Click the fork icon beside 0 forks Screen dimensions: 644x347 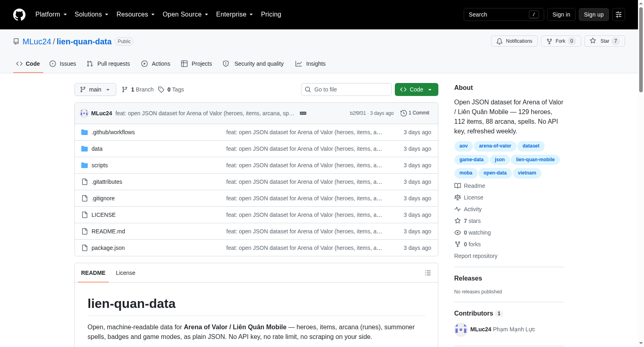click(x=458, y=244)
